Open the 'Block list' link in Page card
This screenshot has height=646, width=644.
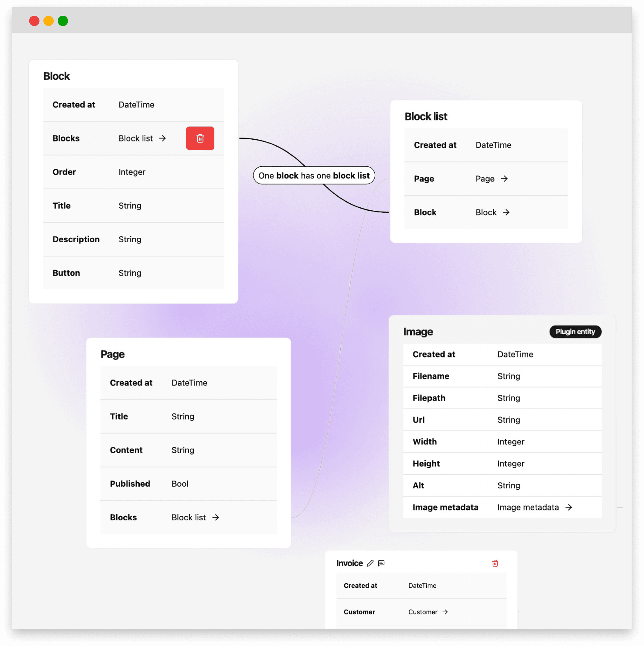point(189,517)
